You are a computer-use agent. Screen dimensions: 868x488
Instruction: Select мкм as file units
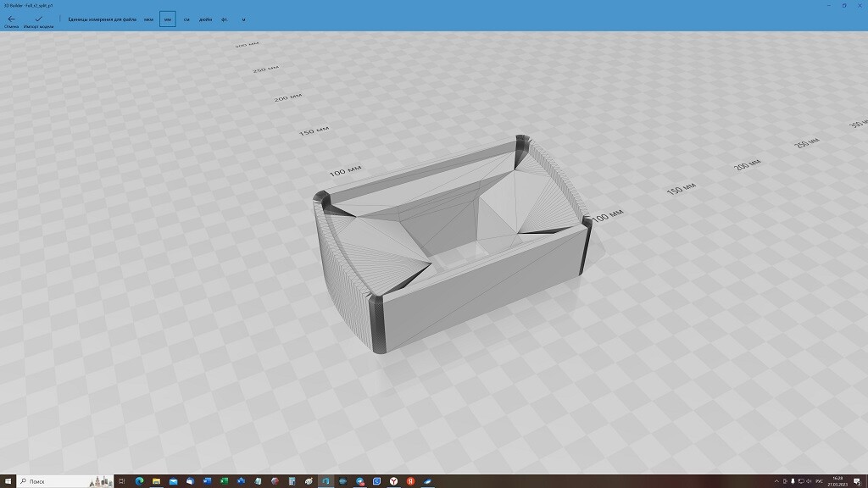[x=148, y=19]
